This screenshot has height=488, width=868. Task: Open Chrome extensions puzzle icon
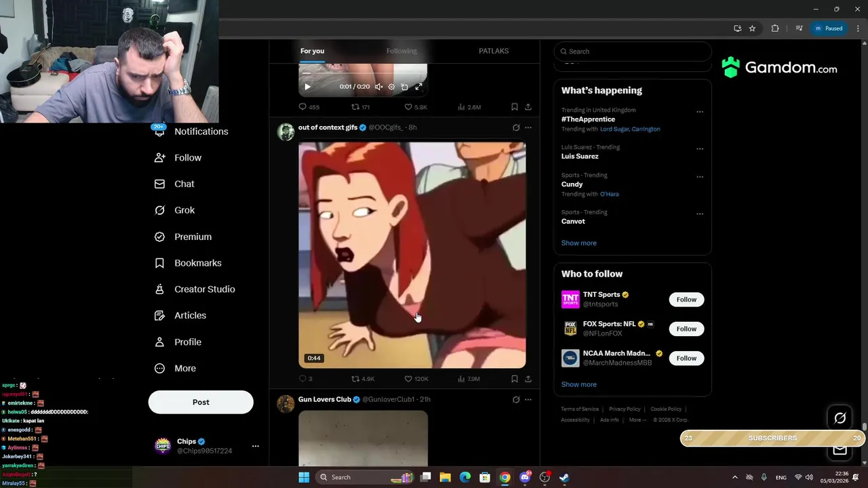[775, 28]
